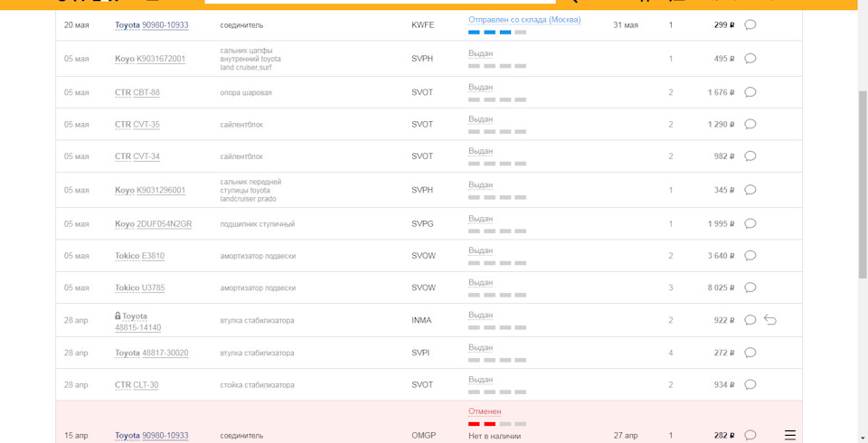Open part number E3810
The image size is (868, 443).
153,256
